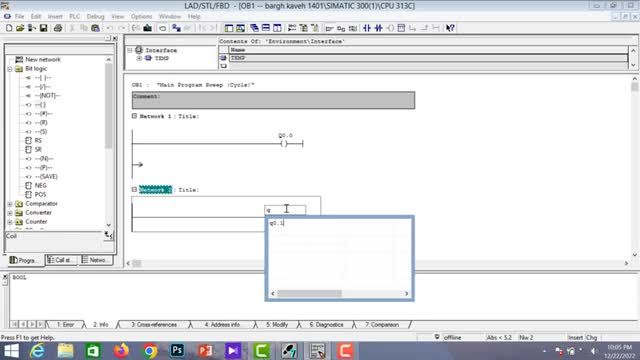Click the Normally Closed Contact toolbar icon
640x360 pixels.
point(378,28)
